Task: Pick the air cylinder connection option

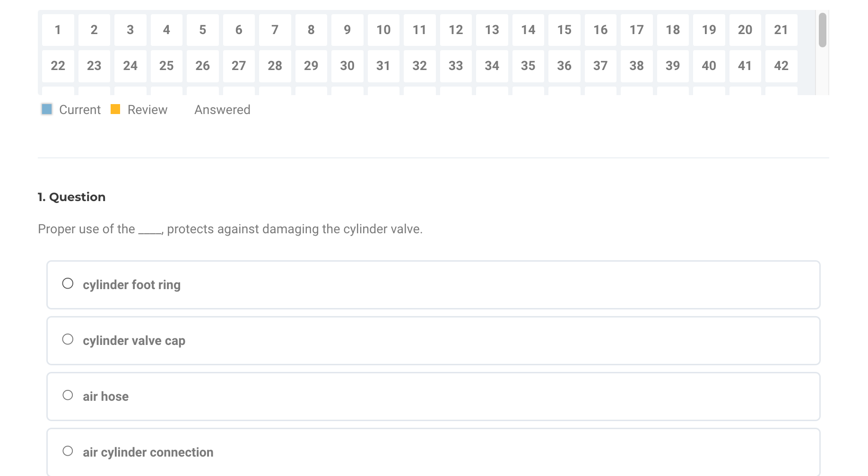Action: click(68, 451)
